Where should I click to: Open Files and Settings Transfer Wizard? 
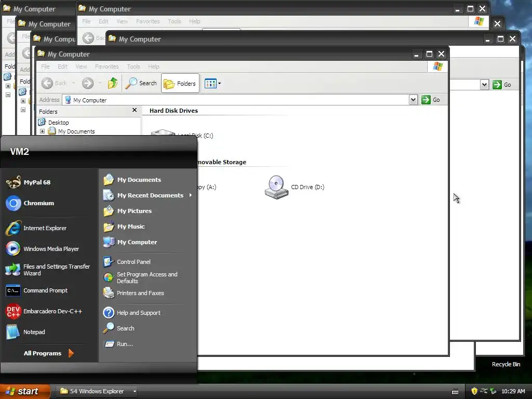48,270
